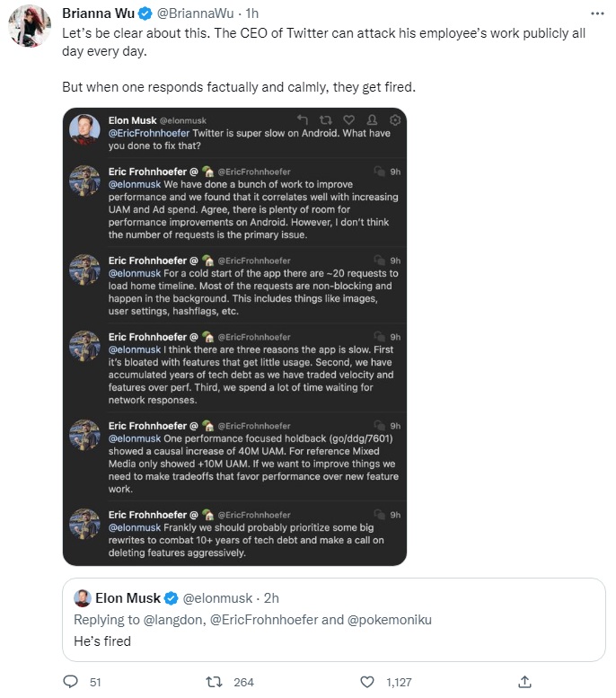
Task: Open the share upload icon
Action: [x=524, y=682]
